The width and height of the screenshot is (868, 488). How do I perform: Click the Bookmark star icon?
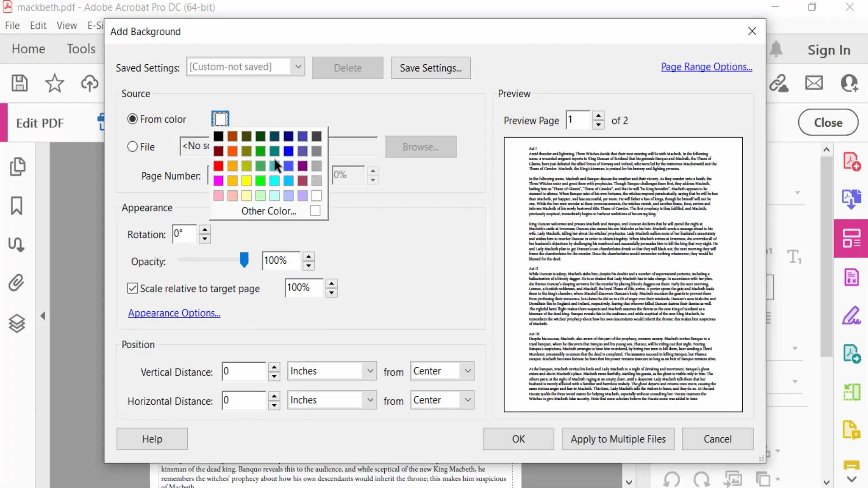pyautogui.click(x=54, y=83)
